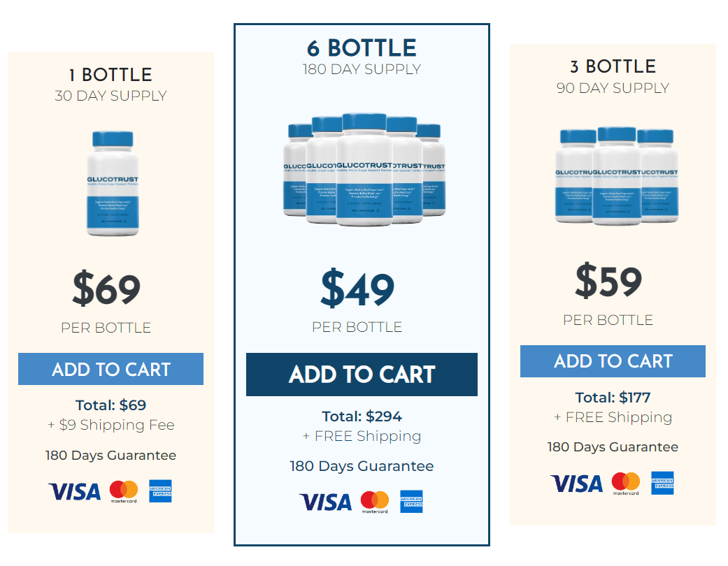Click American Express icon in 1 Bottle card

click(160, 491)
